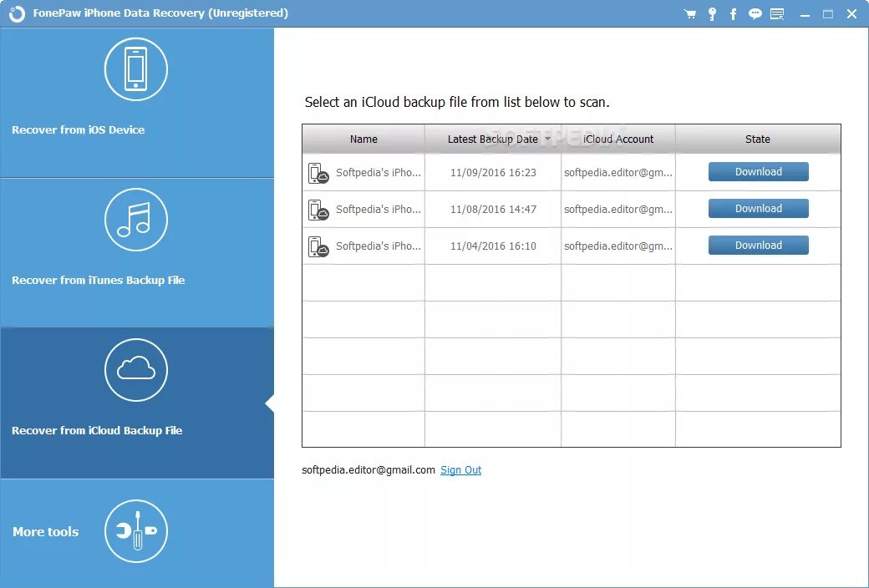Click the iCloud Account column header
Image resolution: width=869 pixels, height=588 pixels.
click(x=618, y=139)
